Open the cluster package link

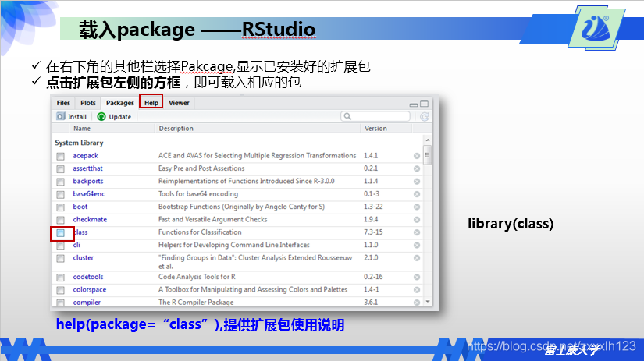tap(83, 257)
